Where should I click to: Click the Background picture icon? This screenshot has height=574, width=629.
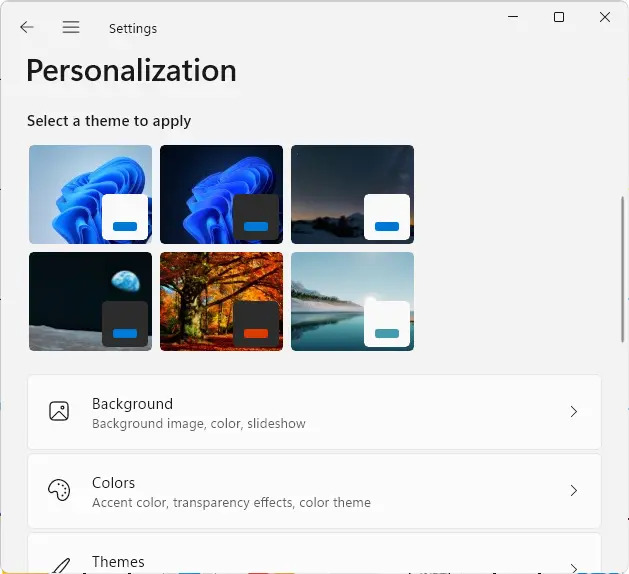pyautogui.click(x=59, y=411)
